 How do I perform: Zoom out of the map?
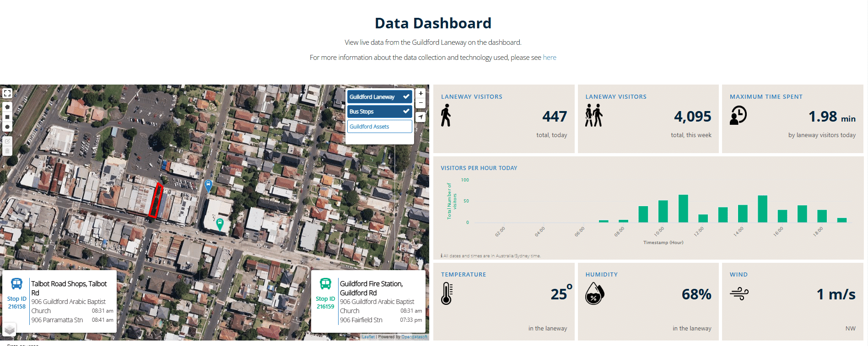point(421,103)
